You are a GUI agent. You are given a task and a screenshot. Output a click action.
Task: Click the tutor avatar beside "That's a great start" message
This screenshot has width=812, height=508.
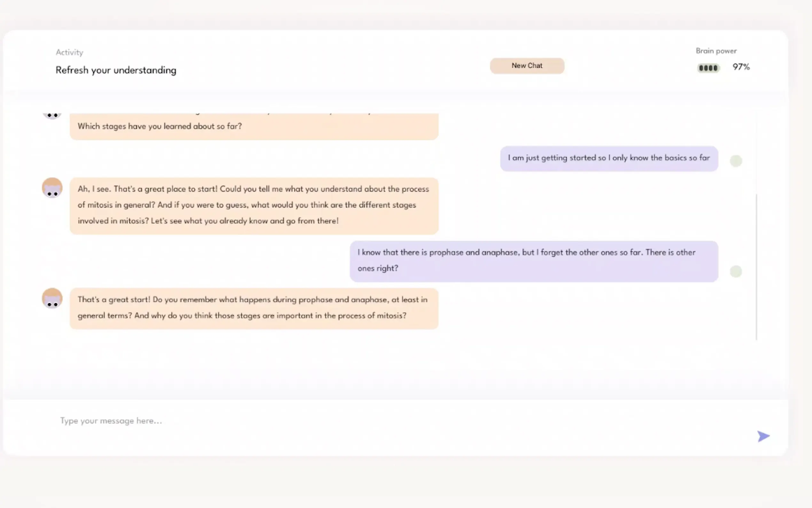(52, 298)
